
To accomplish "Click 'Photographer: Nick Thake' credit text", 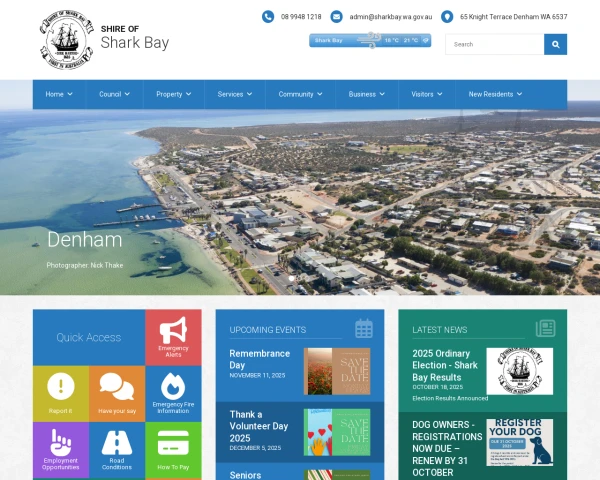I will [x=85, y=265].
